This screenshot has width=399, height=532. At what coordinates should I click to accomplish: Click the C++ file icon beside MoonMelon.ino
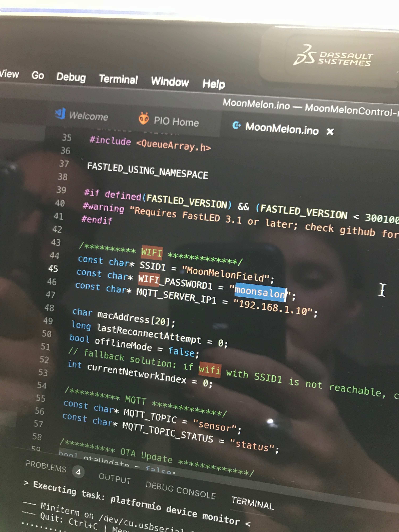[236, 125]
